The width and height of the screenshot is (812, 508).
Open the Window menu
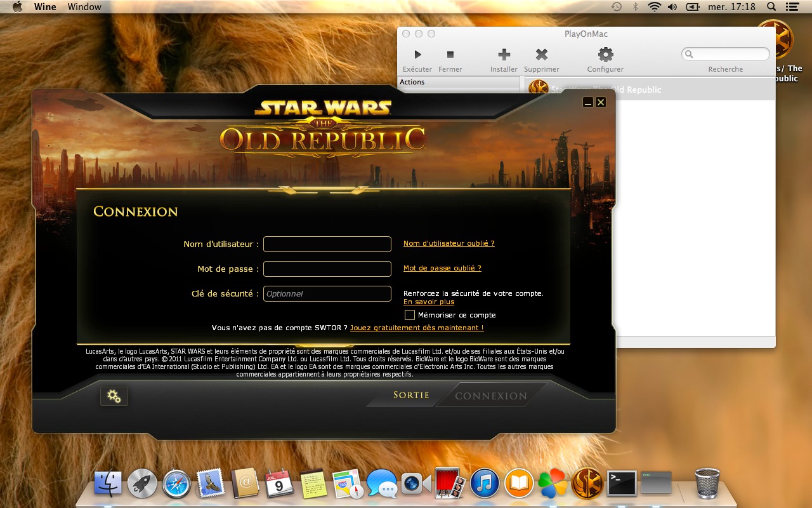click(84, 6)
